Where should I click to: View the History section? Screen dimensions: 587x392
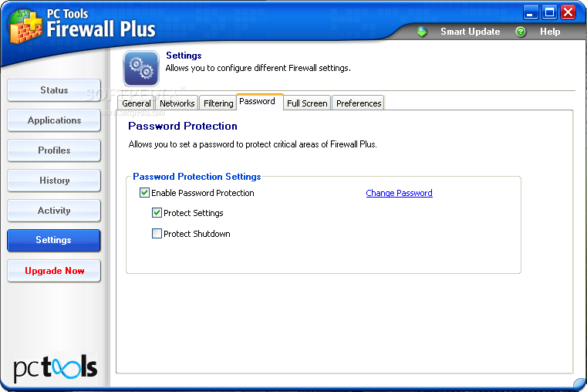click(54, 181)
